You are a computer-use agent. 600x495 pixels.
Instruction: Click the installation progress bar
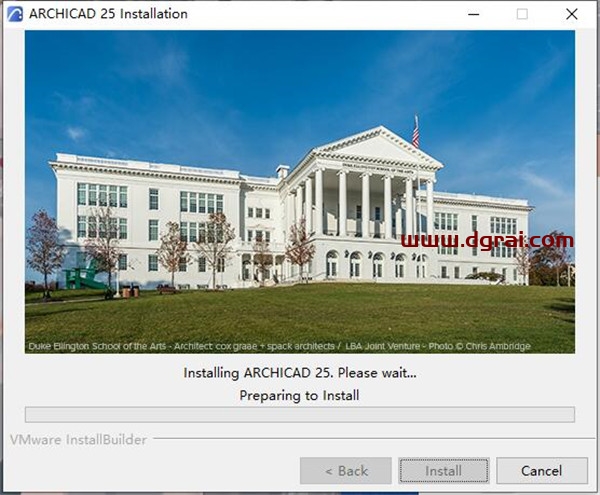[x=299, y=414]
